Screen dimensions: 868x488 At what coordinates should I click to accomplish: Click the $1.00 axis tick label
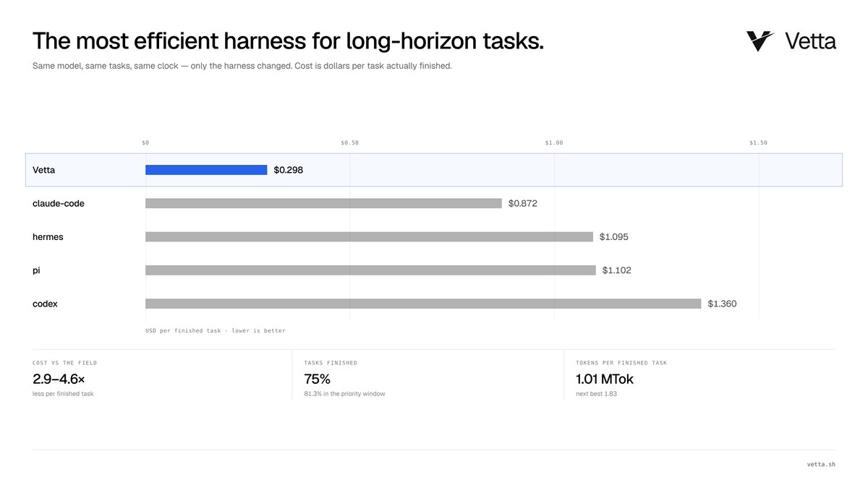(x=554, y=142)
